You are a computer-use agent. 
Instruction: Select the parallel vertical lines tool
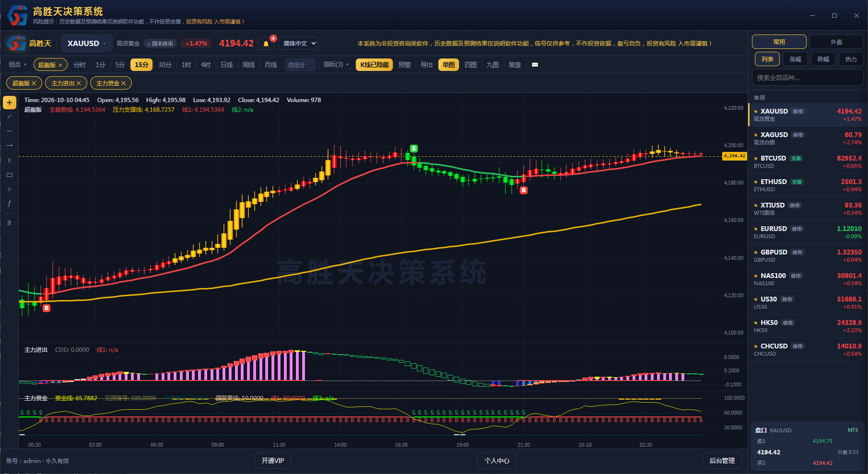(x=9, y=160)
